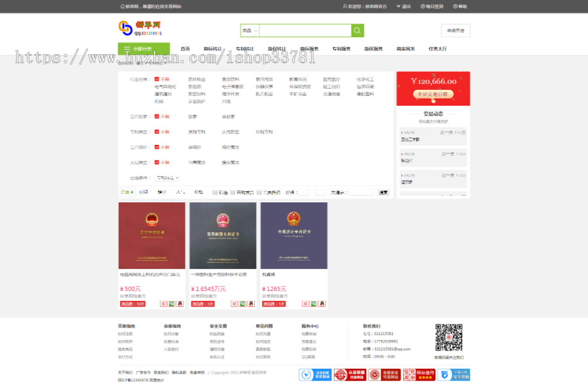
Task: Click the 搜索 button in filter bar
Action: pos(384,192)
